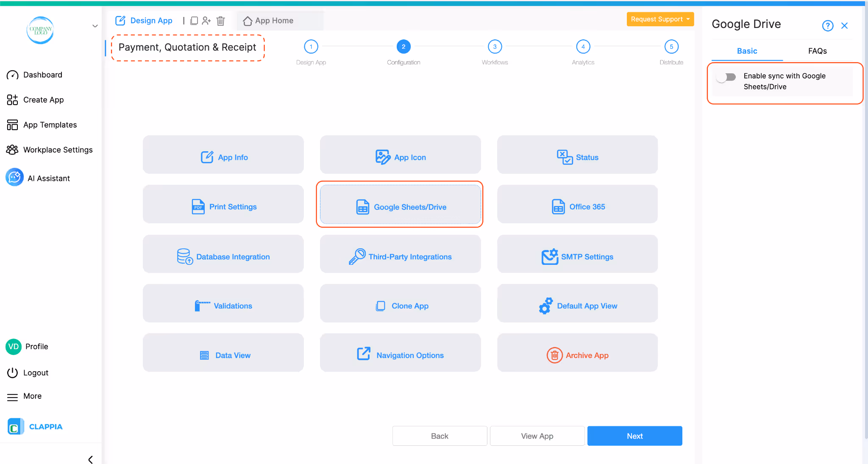Open the Request Support dropdown
The width and height of the screenshot is (868, 464).
pos(660,19)
